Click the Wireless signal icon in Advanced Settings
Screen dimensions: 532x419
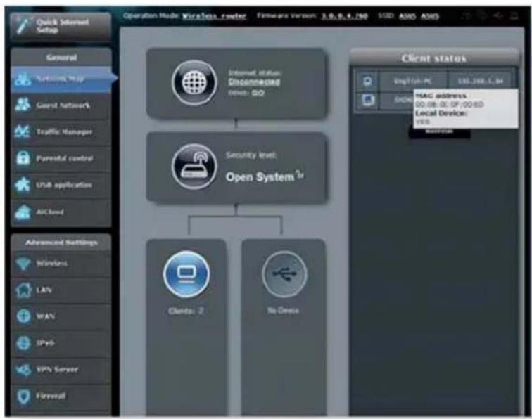[x=23, y=263]
